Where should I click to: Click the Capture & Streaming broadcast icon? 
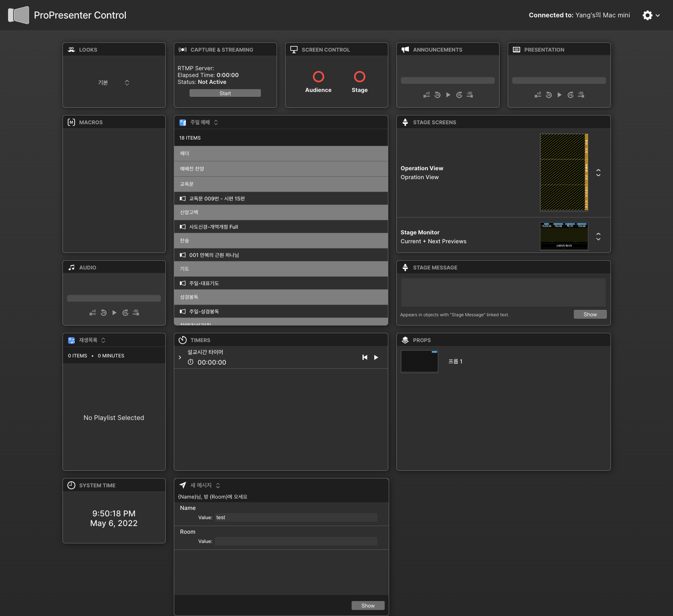click(183, 50)
